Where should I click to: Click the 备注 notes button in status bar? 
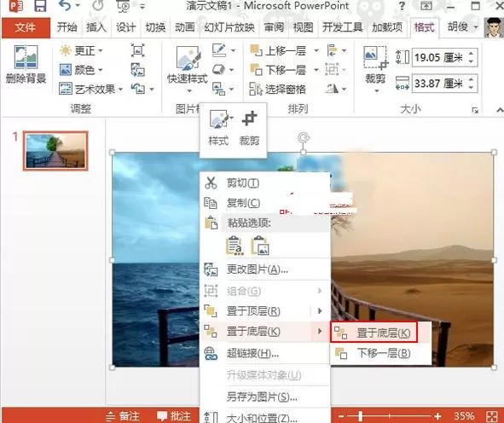123,416
